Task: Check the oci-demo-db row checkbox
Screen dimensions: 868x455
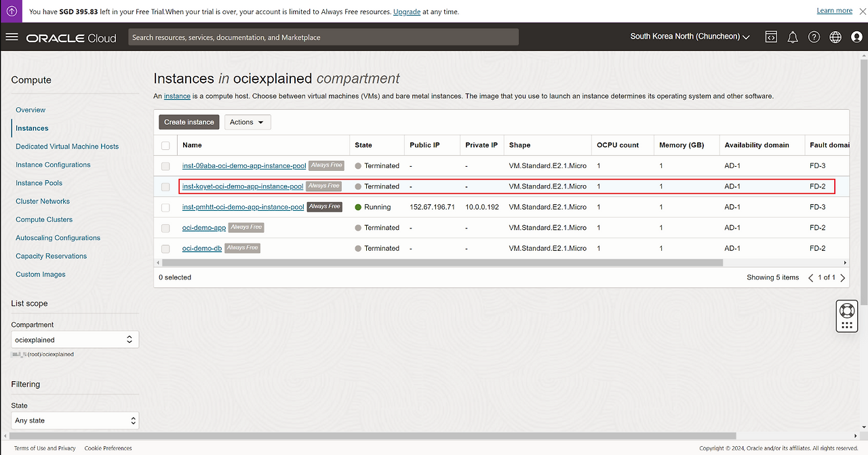Action: point(165,249)
